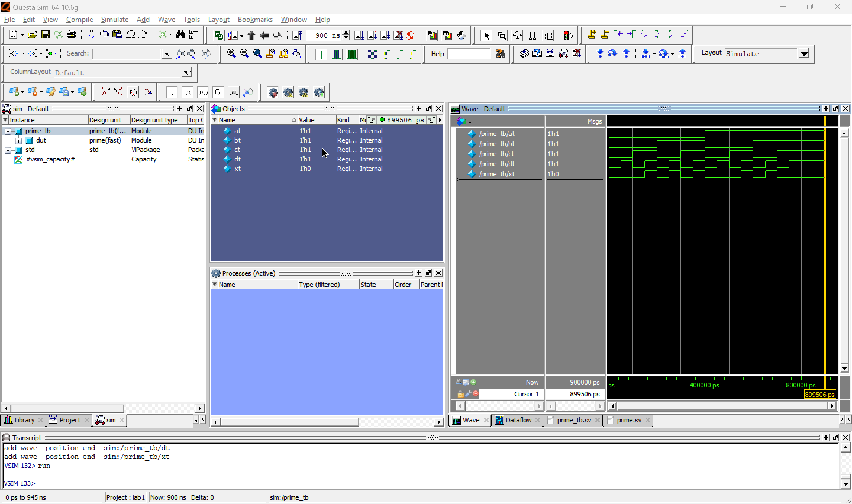Viewport: 852px width, 504px height.
Task: Open the ColumnLayout Default dropdown
Action: 187,72
